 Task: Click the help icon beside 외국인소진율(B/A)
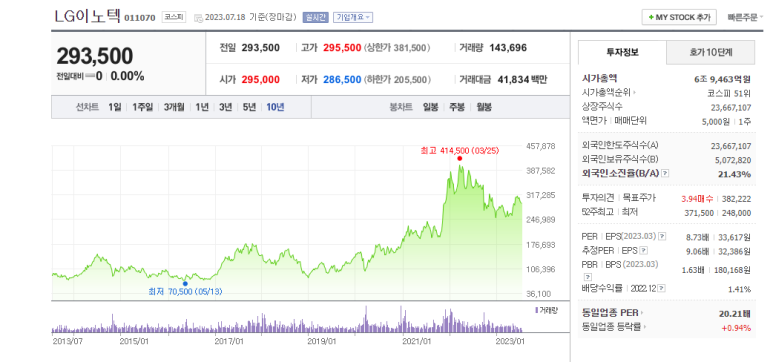click(665, 174)
